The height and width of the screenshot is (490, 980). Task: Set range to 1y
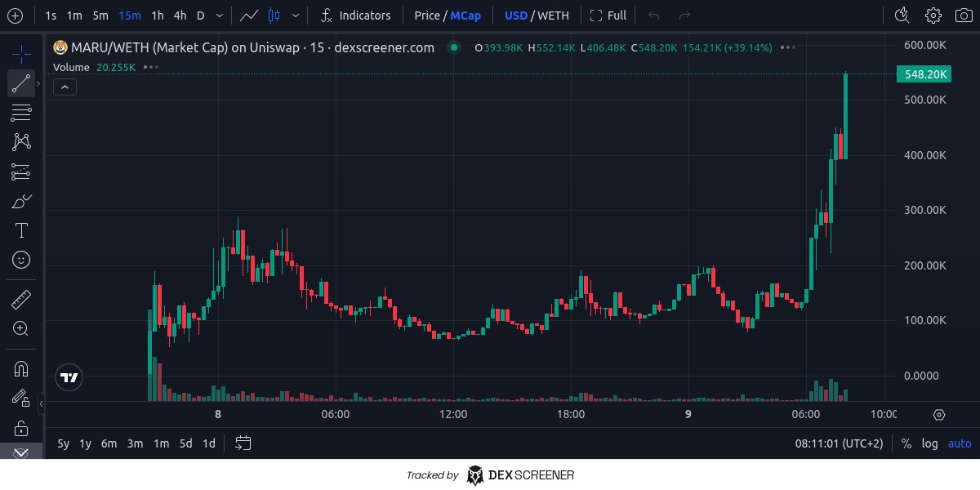coord(85,443)
